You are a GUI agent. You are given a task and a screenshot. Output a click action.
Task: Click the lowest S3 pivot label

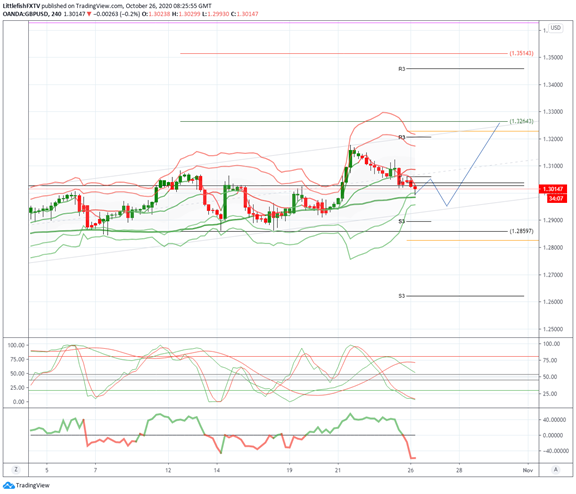402,296
